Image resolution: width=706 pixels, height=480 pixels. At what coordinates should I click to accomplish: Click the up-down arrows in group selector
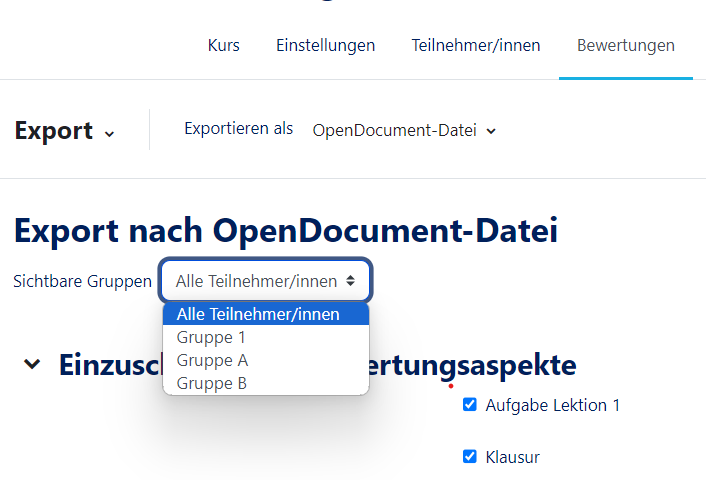coord(350,281)
